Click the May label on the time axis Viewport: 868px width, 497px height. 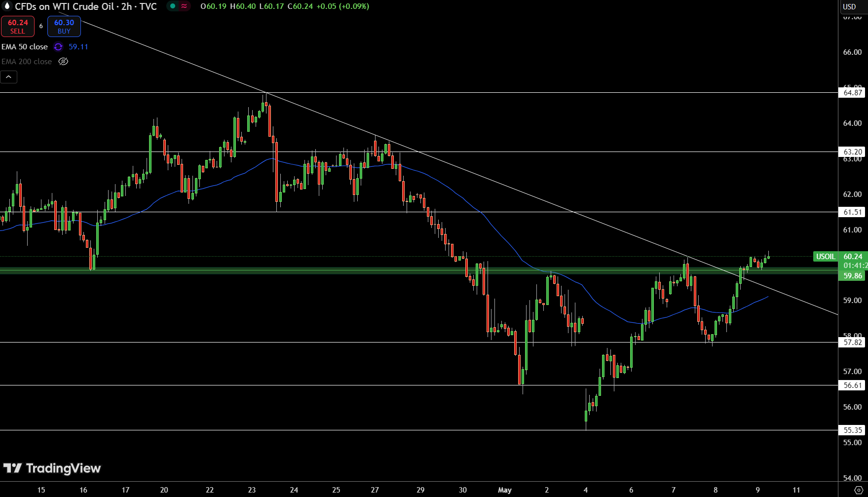tap(505, 490)
